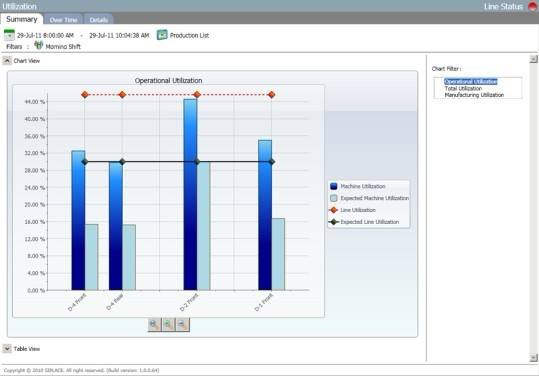Select Manufacturing Utilization in Chart Filter
This screenshot has height=376, width=539.
[x=474, y=95]
